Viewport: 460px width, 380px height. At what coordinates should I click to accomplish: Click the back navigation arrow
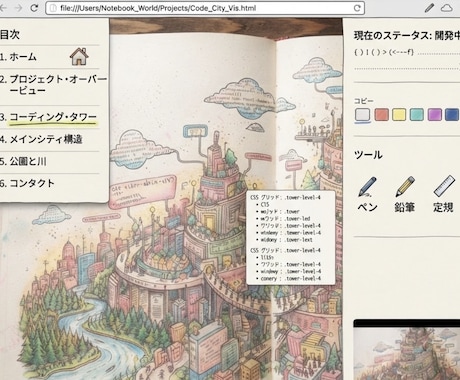coord(3,8)
